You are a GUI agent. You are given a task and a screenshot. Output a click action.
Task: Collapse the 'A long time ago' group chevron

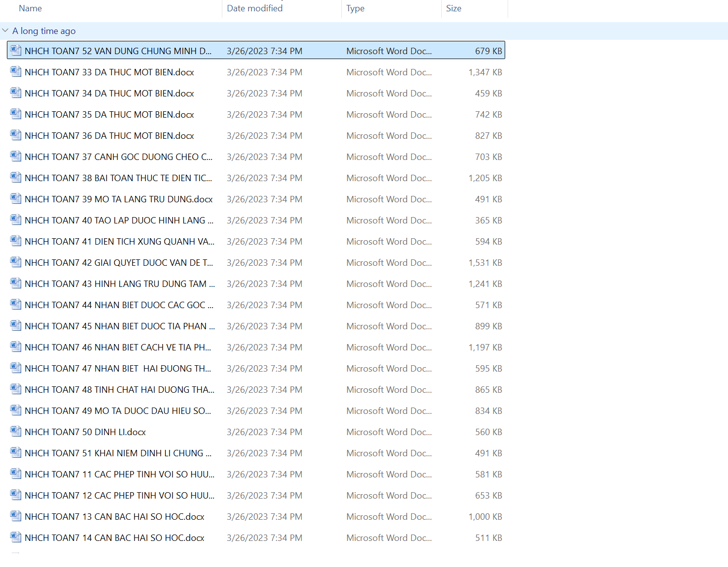pyautogui.click(x=5, y=31)
